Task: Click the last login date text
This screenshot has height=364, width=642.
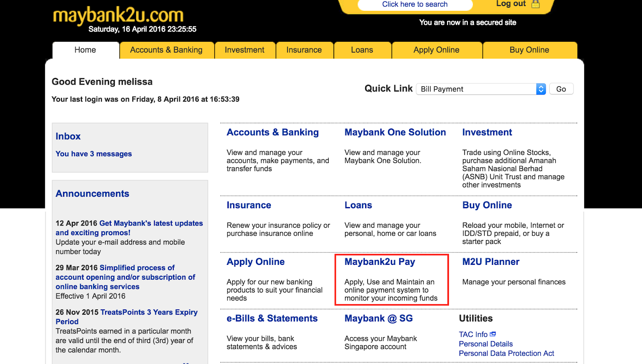Action: [x=146, y=99]
